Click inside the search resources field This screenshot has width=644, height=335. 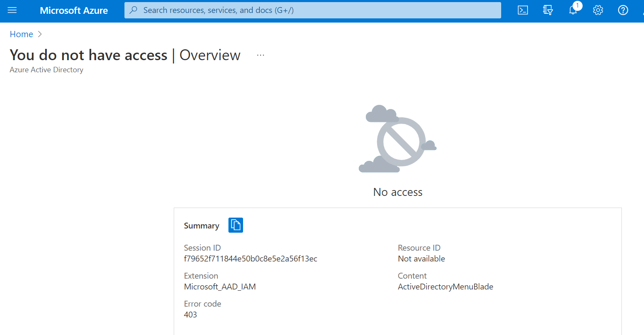coord(292,10)
